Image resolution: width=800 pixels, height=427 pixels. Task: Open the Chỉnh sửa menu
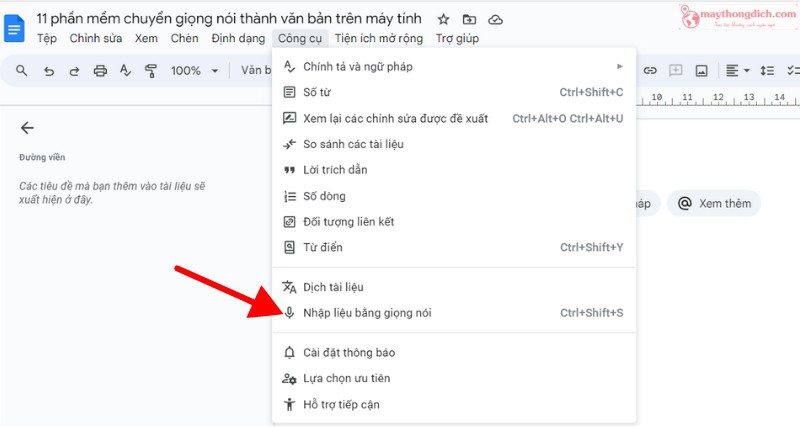point(95,38)
